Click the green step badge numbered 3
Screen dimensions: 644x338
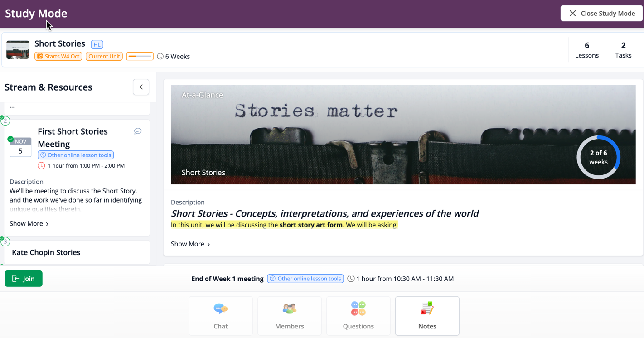click(x=5, y=241)
